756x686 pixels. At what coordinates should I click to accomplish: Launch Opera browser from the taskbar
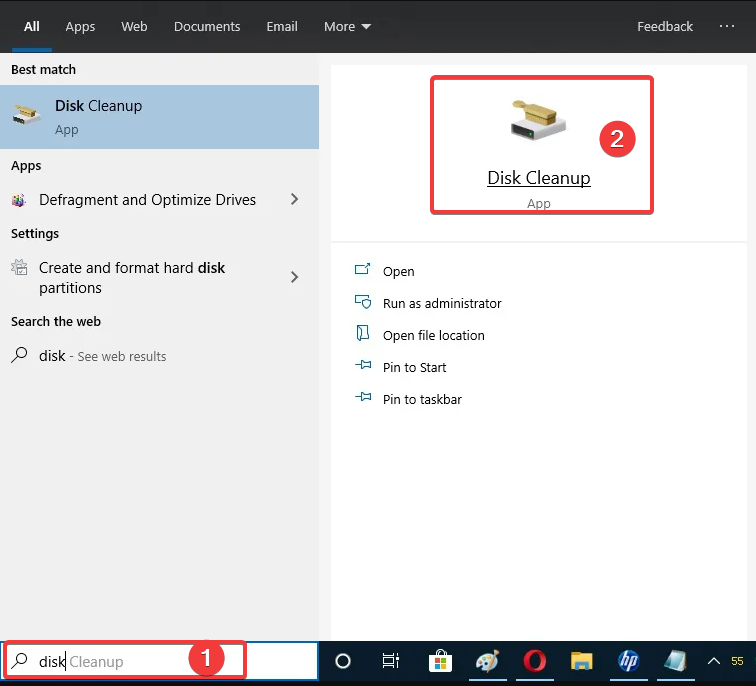(x=534, y=661)
